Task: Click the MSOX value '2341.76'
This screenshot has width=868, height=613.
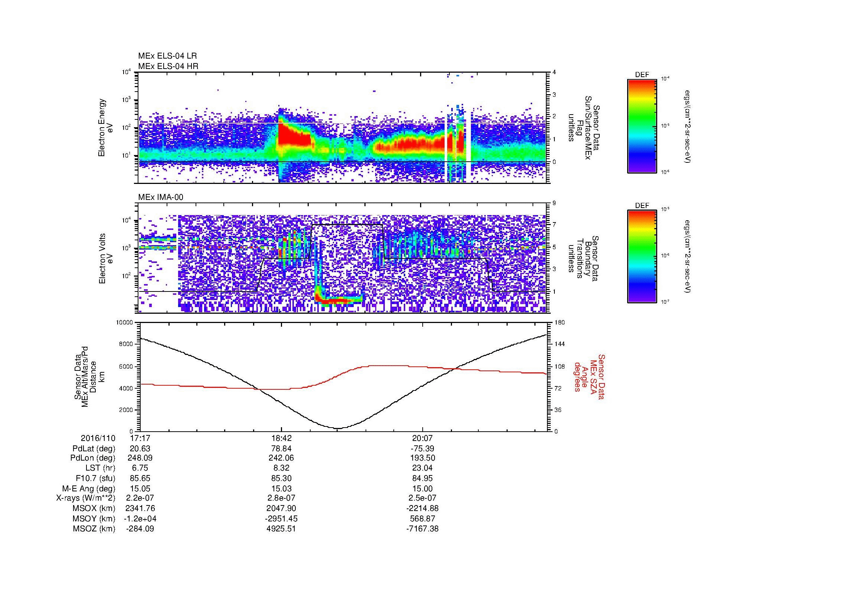Action: (x=140, y=508)
